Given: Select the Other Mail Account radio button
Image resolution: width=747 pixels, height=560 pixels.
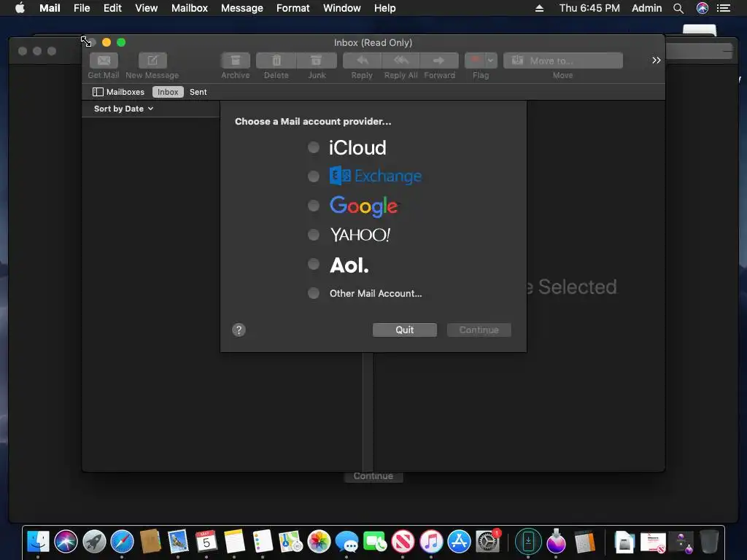Looking at the screenshot, I should click(314, 293).
